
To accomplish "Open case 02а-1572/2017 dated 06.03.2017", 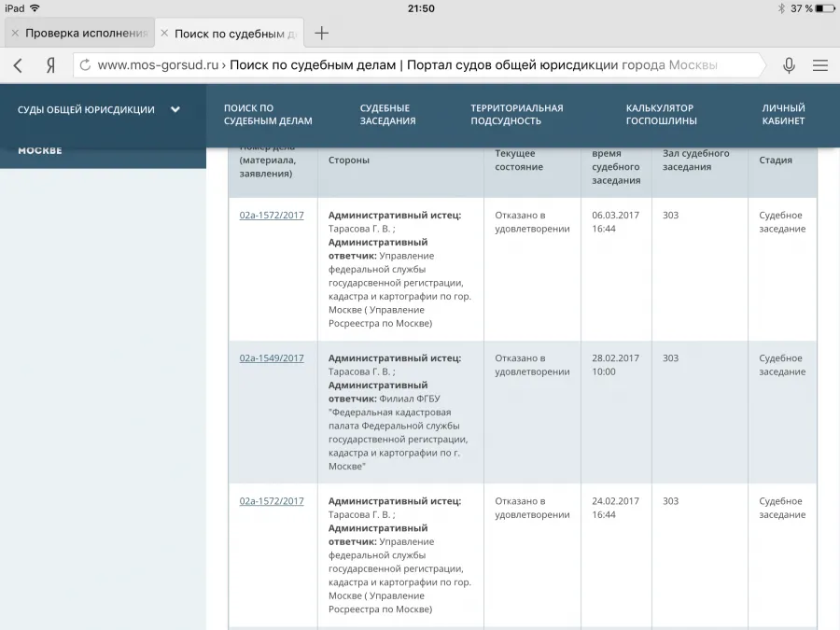I will pyautogui.click(x=272, y=216).
